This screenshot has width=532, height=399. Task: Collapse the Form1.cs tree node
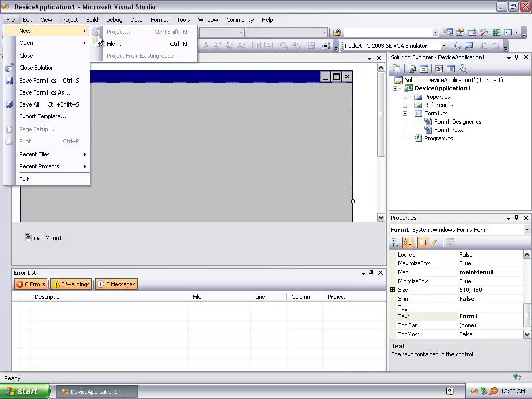coord(405,113)
